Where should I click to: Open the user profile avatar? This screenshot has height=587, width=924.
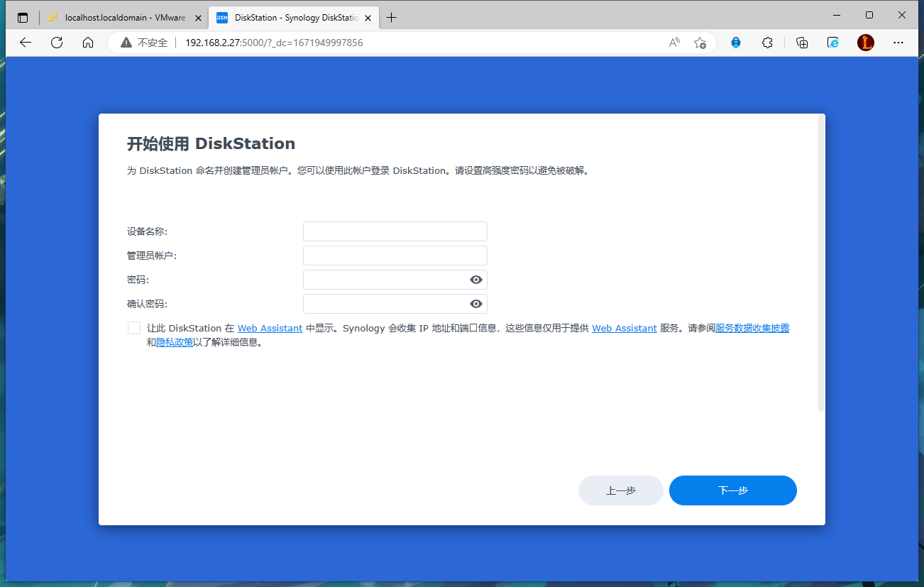866,43
